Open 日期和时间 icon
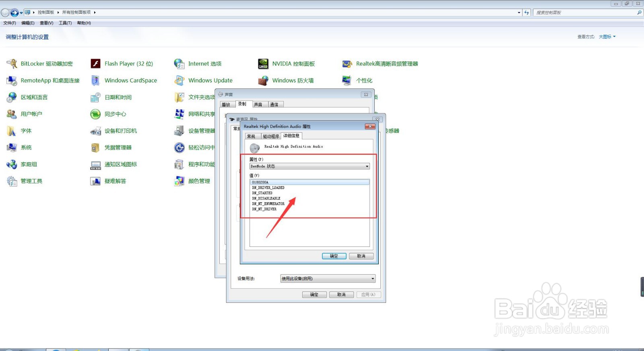The width and height of the screenshot is (644, 351). click(x=95, y=97)
